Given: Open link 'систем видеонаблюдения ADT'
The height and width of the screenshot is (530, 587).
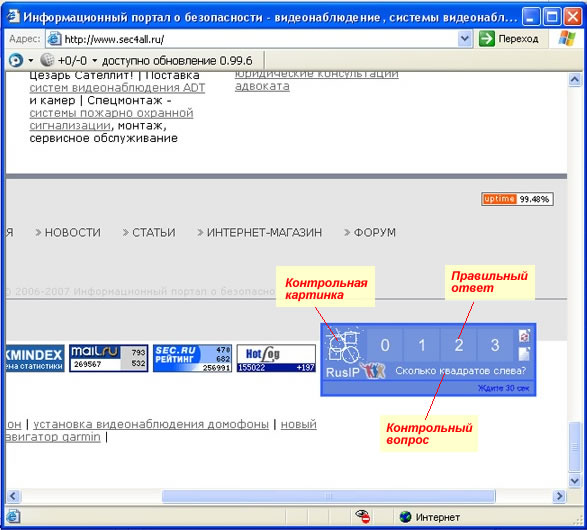Looking at the screenshot, I should pyautogui.click(x=117, y=88).
